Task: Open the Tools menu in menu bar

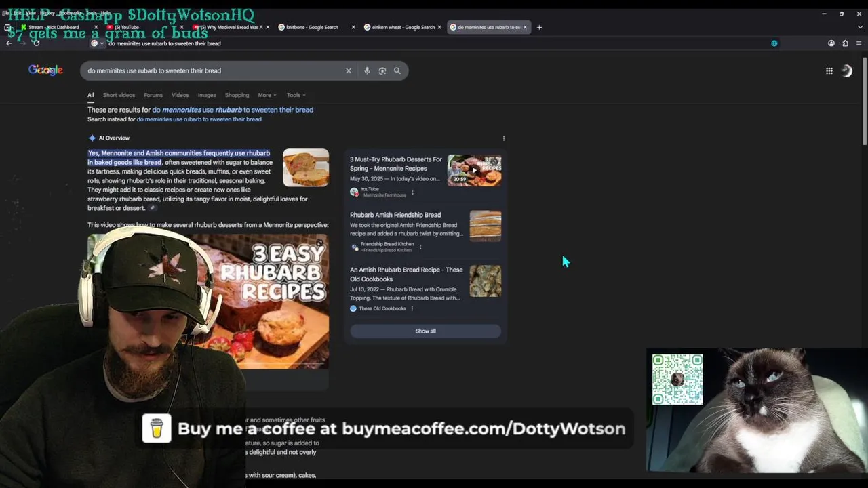Action: click(x=90, y=13)
